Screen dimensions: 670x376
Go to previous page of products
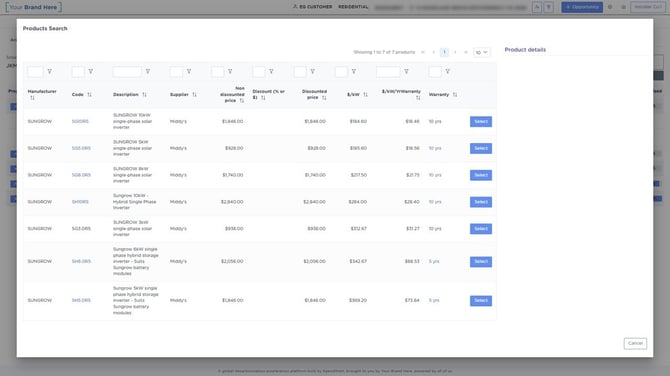[x=434, y=52]
